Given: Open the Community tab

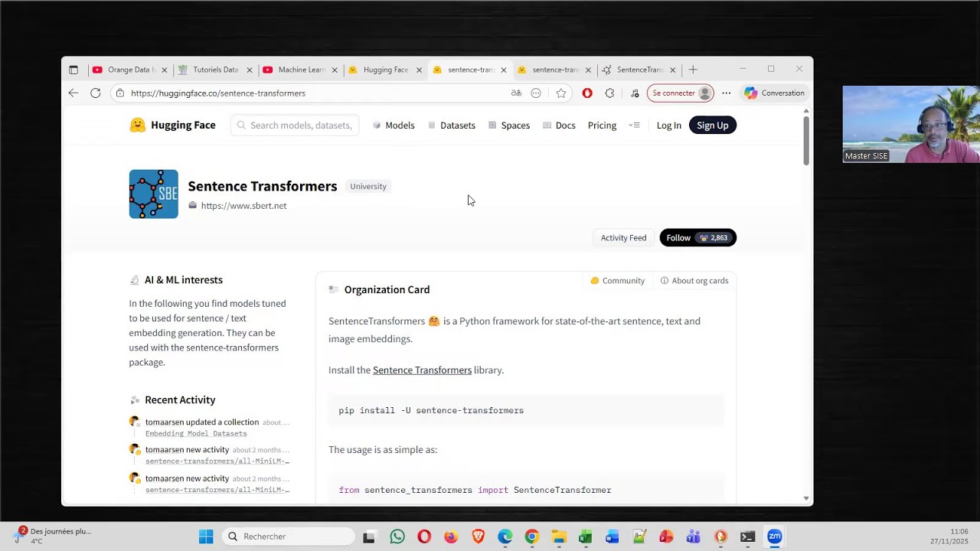Looking at the screenshot, I should pyautogui.click(x=617, y=281).
